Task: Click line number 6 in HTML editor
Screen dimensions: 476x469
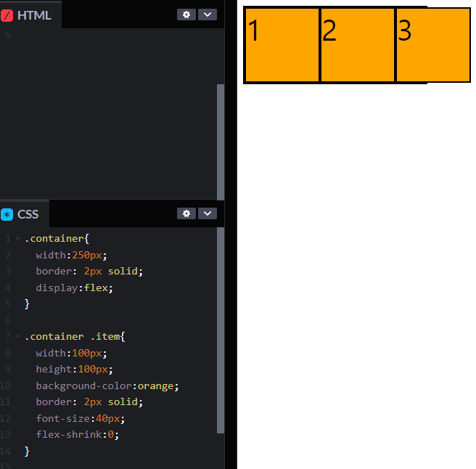Action: [7, 35]
